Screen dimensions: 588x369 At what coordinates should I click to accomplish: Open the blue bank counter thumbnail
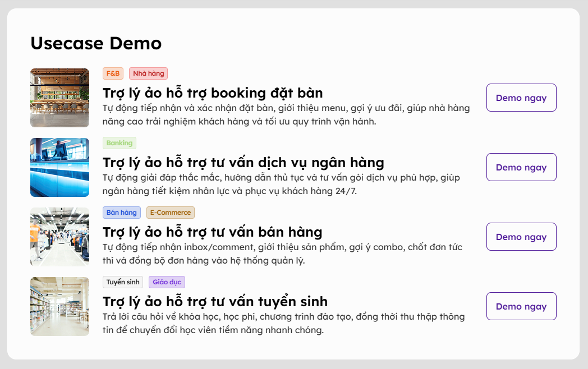59,167
